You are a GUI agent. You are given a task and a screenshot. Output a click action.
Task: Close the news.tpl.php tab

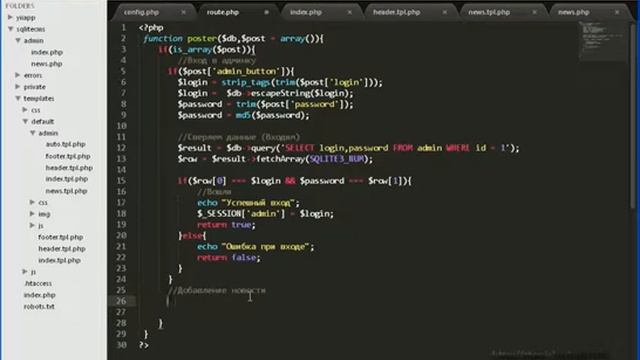535,12
